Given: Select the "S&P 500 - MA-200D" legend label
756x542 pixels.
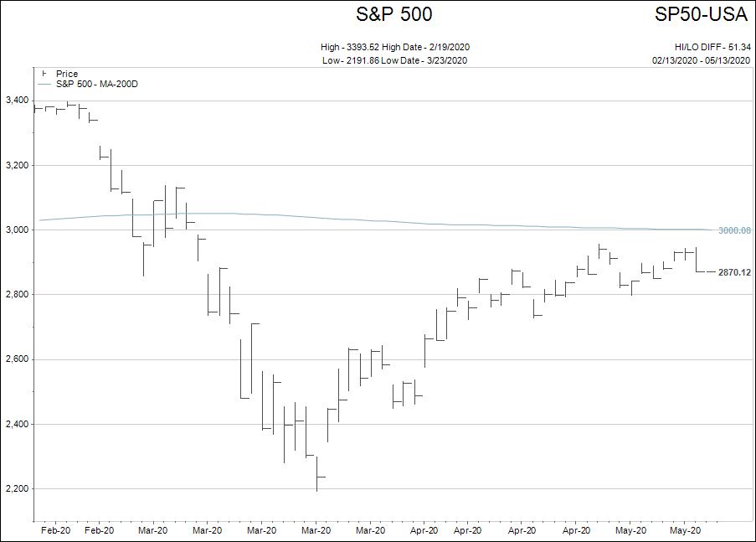Looking at the screenshot, I should click(x=96, y=84).
